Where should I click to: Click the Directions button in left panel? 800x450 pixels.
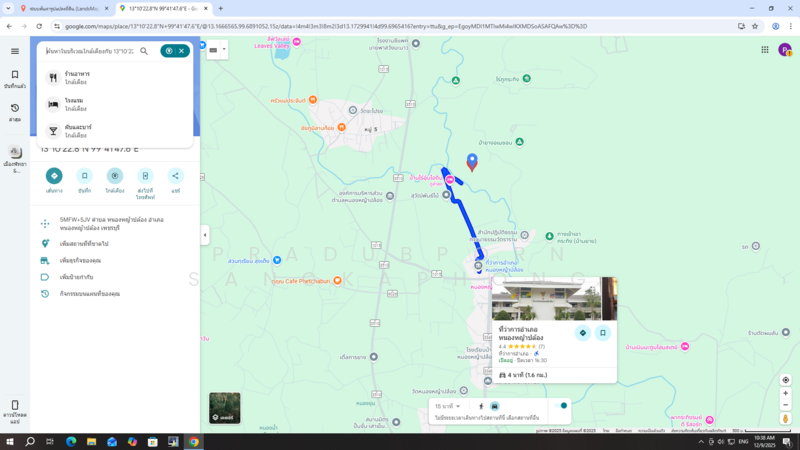[54, 176]
